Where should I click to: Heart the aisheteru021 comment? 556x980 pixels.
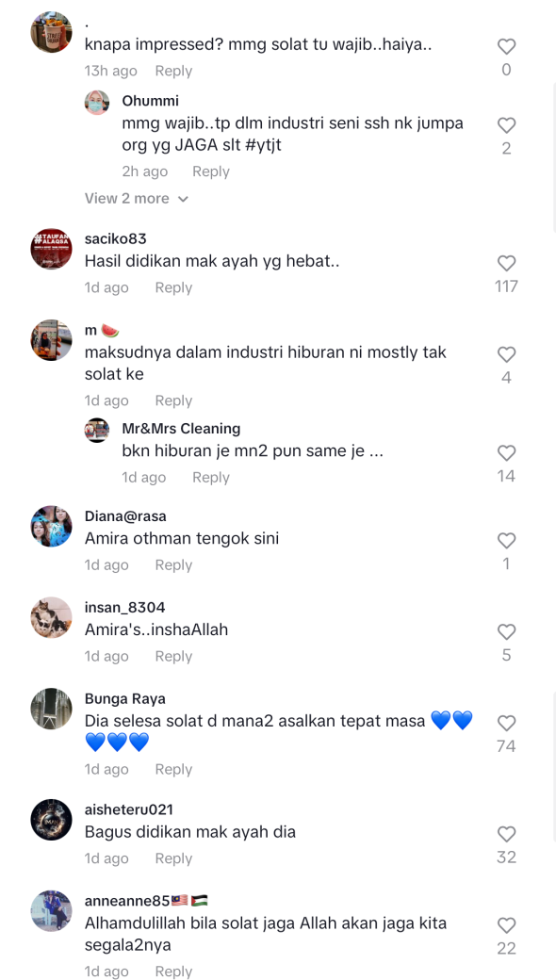click(x=506, y=834)
